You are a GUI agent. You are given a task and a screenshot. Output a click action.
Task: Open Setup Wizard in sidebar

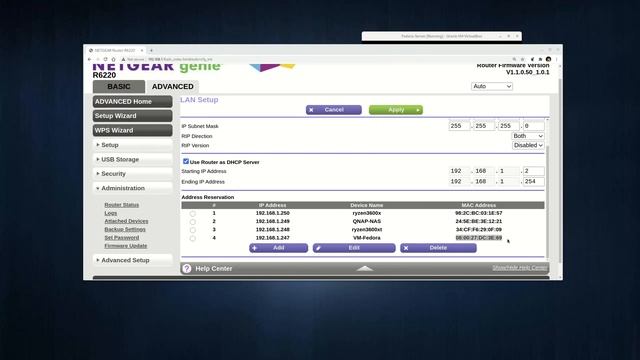click(133, 116)
